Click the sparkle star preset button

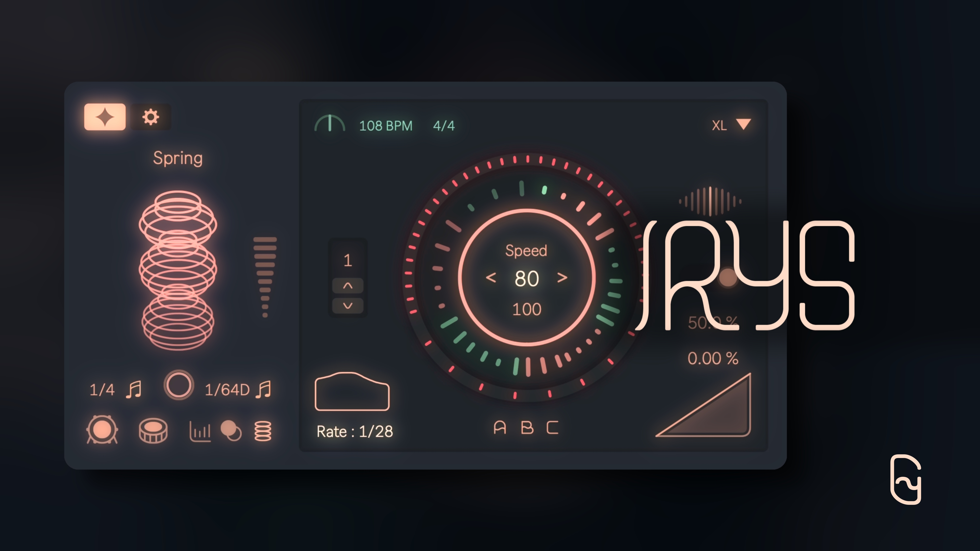point(105,117)
